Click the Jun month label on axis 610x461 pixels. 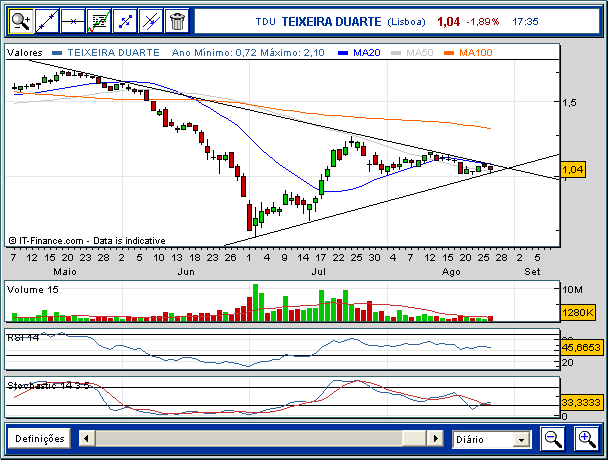pyautogui.click(x=186, y=272)
